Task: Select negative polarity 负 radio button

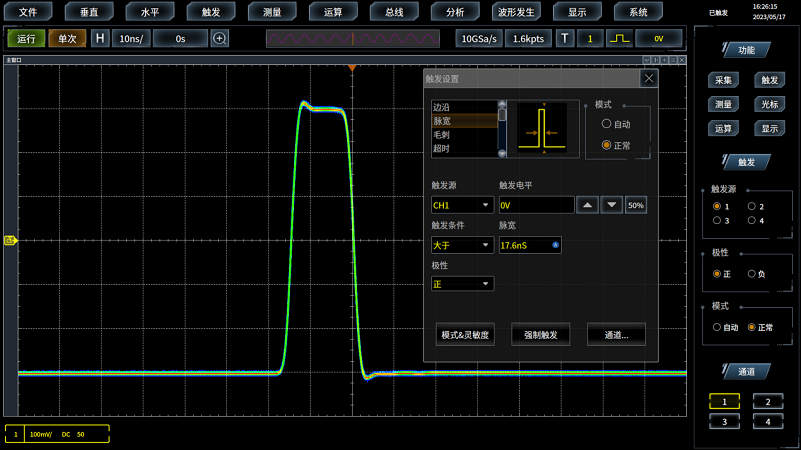Action: [752, 274]
